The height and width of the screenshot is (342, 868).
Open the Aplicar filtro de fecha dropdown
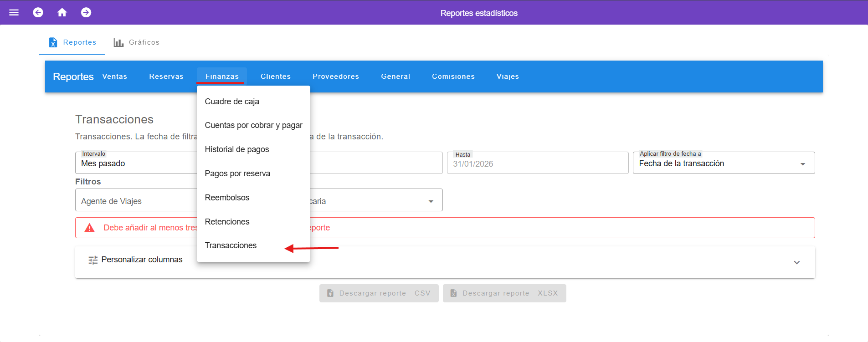[802, 164]
